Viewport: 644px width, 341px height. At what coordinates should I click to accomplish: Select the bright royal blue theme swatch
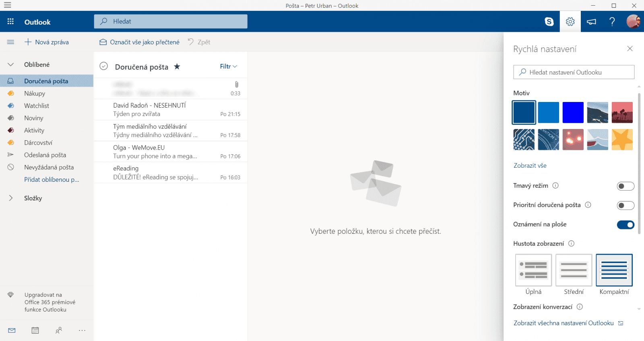[x=573, y=112]
